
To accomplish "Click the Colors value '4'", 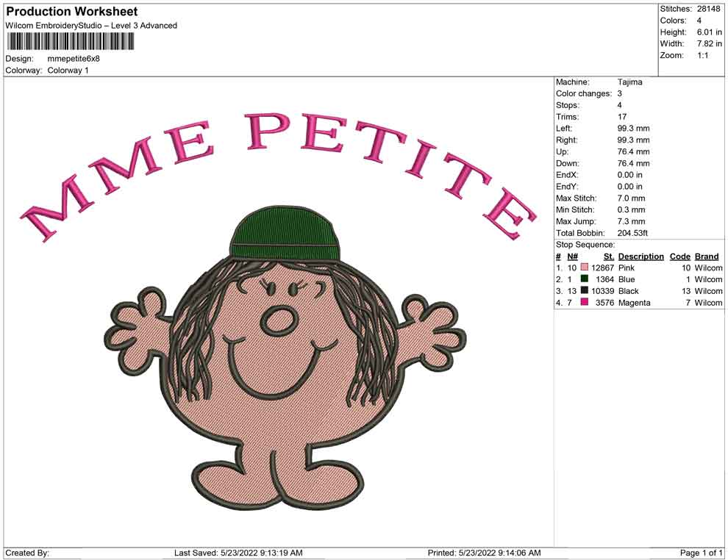I will (x=699, y=21).
